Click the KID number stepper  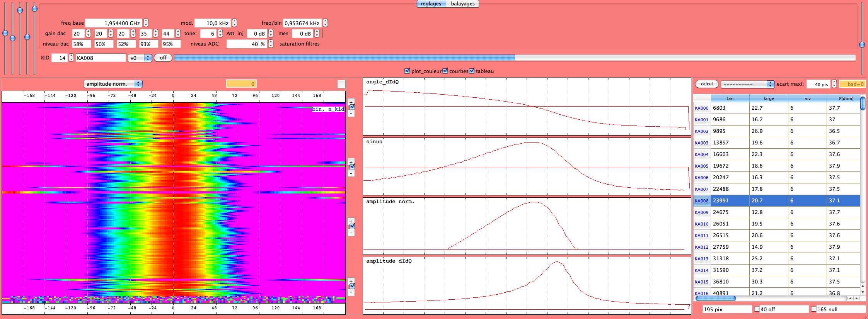click(x=71, y=58)
